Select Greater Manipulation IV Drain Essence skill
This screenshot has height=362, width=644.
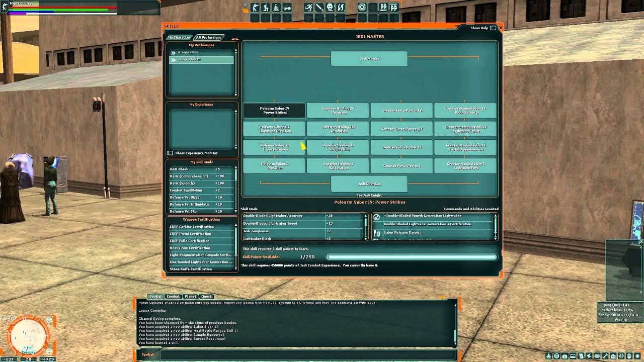[465, 110]
